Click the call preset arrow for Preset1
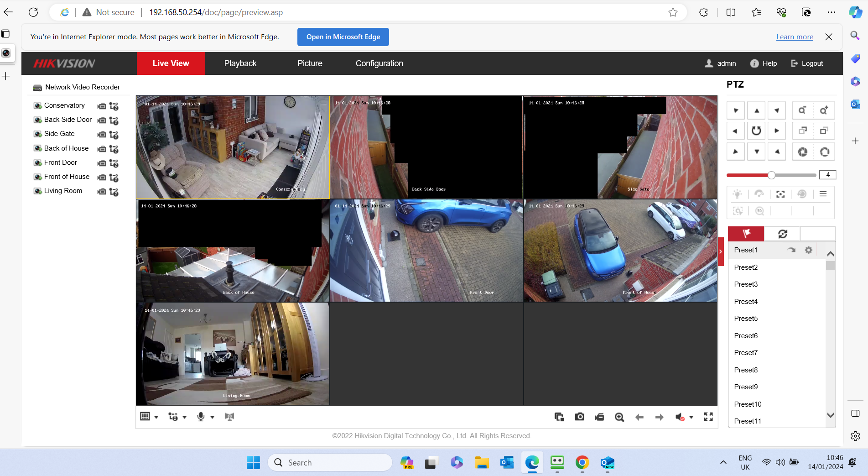This screenshot has height=476, width=868. coord(791,250)
